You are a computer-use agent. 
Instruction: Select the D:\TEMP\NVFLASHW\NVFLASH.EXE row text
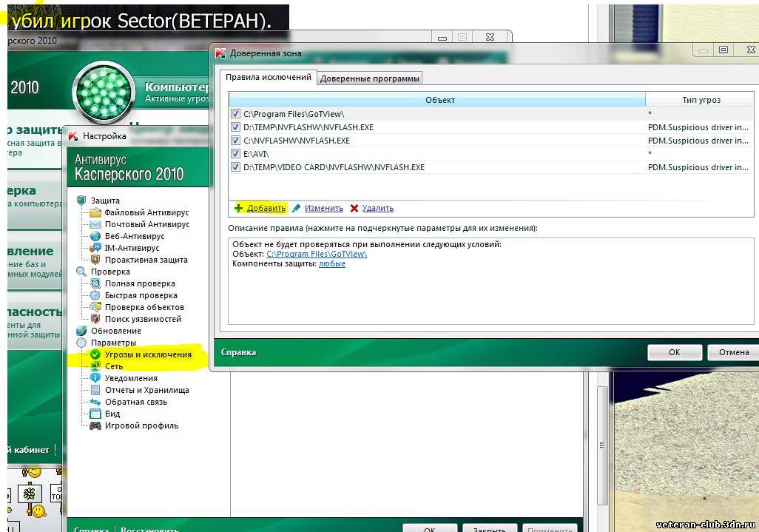308,127
